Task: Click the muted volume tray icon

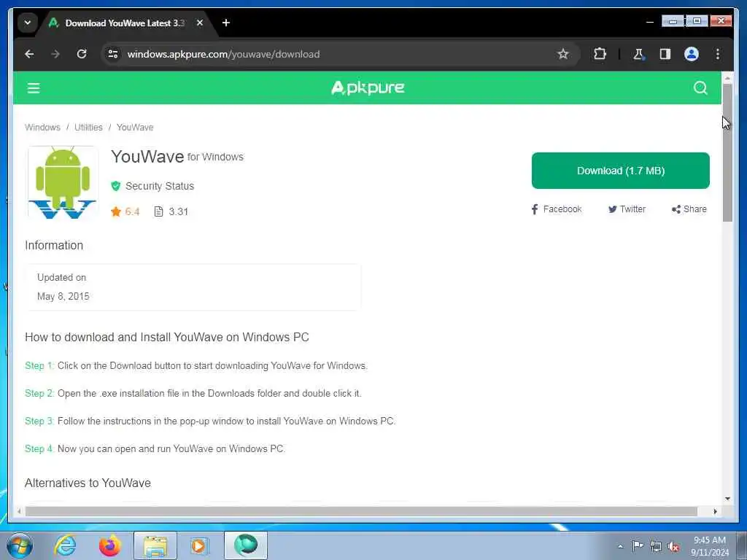Action: tap(674, 547)
